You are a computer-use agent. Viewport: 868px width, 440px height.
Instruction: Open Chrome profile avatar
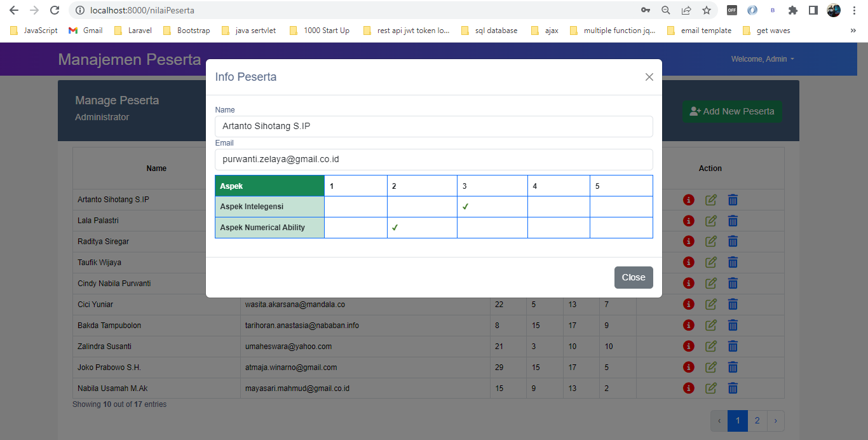coord(833,10)
